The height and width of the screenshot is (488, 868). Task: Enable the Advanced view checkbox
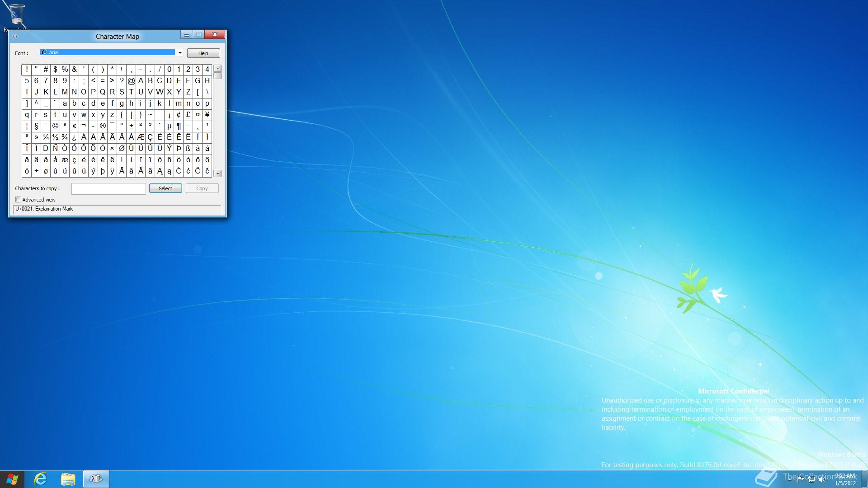19,200
